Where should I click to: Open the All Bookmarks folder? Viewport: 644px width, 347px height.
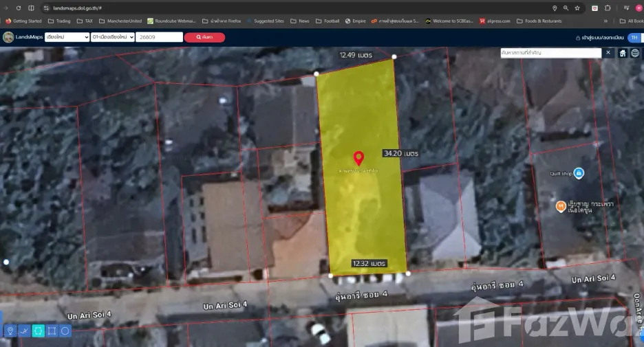[x=631, y=21]
